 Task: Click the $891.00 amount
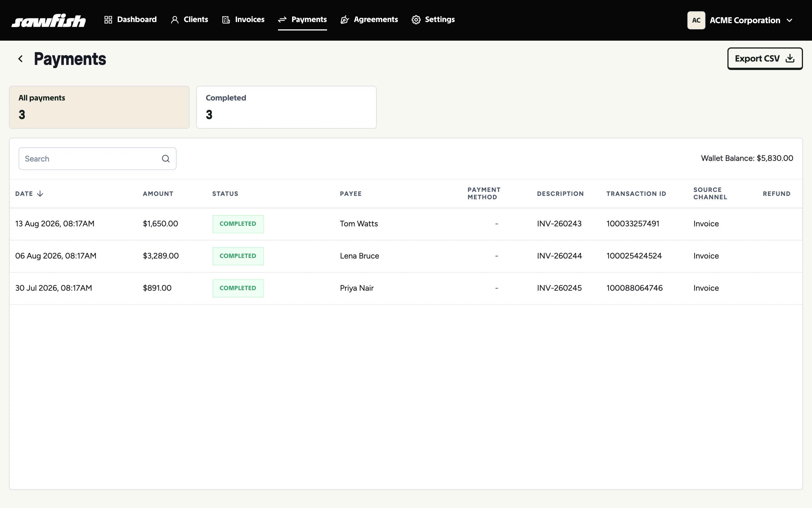(x=157, y=288)
